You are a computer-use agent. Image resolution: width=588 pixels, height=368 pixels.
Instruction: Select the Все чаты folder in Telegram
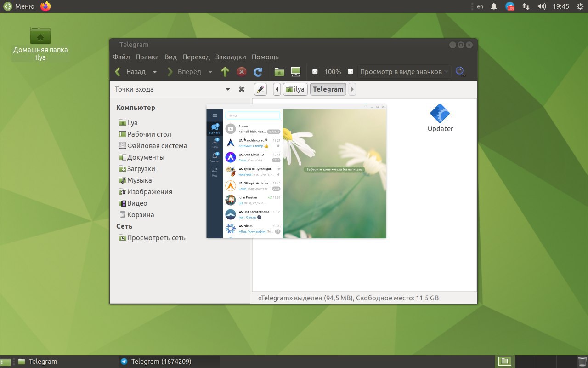(215, 129)
